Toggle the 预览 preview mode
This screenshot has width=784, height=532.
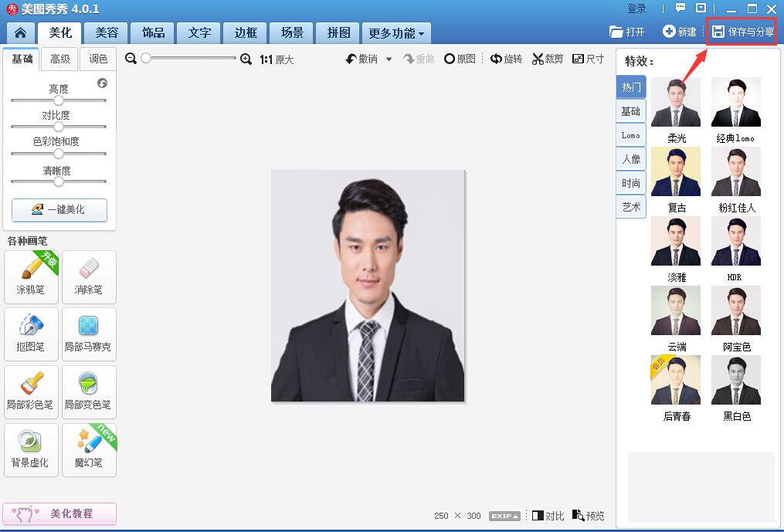point(588,516)
